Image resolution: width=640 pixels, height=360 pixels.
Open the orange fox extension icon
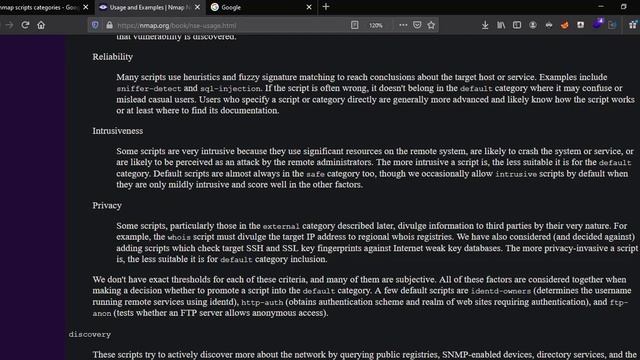coord(564,25)
